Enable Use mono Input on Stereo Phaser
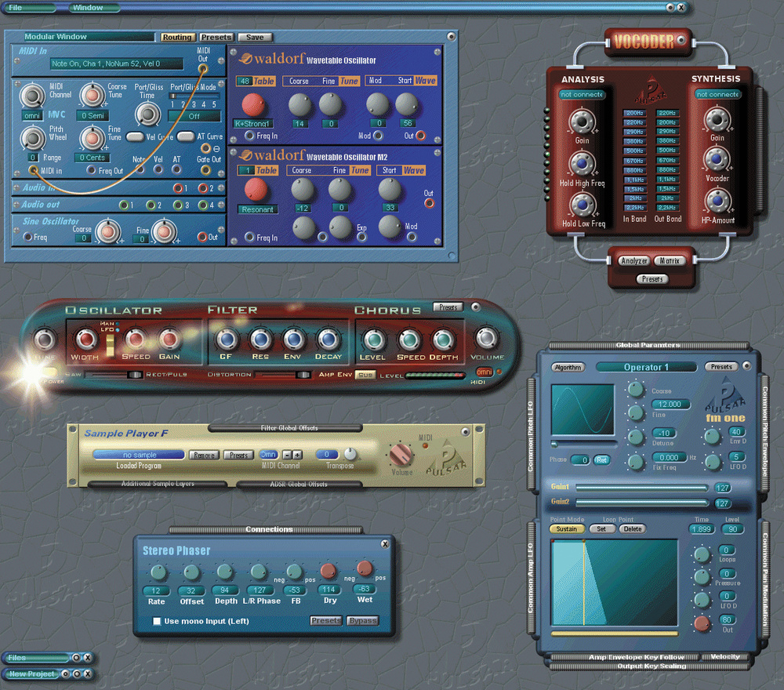This screenshot has height=690, width=784. (x=155, y=621)
